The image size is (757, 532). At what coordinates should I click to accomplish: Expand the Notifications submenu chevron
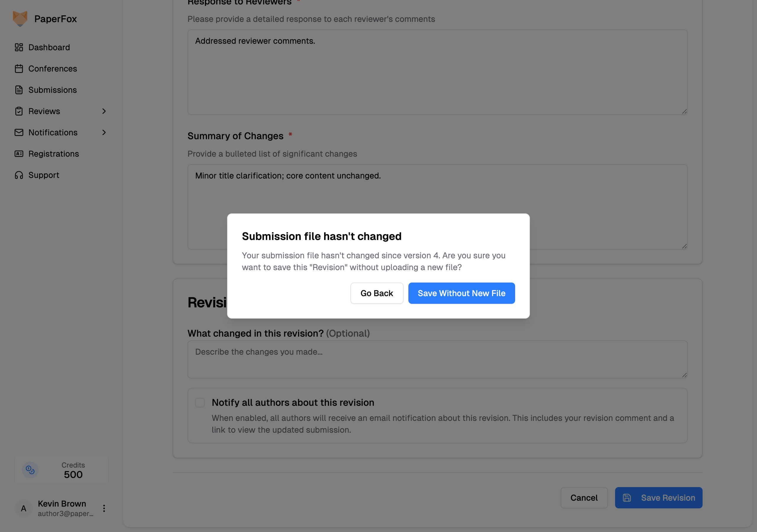point(104,132)
